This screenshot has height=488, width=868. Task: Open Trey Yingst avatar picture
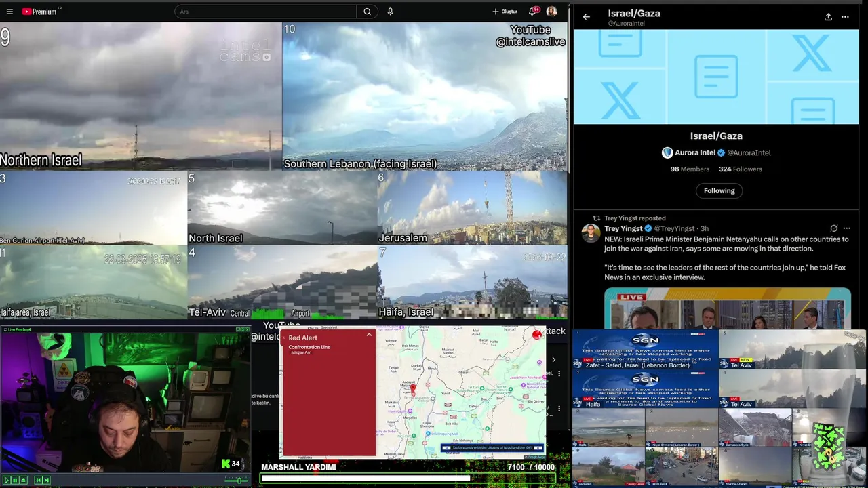(591, 233)
